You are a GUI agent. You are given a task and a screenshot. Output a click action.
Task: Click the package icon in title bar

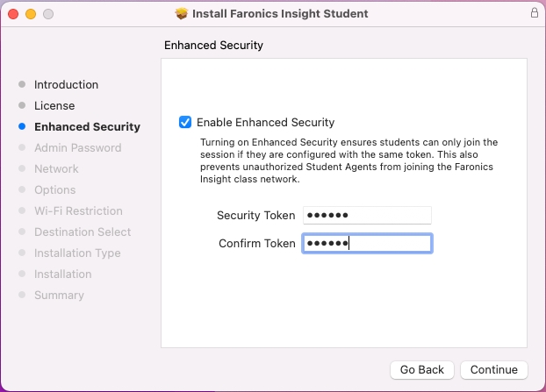tap(182, 14)
